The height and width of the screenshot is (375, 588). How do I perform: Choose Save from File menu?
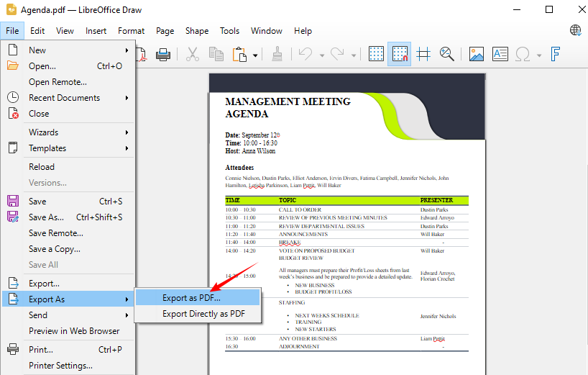[68, 202]
